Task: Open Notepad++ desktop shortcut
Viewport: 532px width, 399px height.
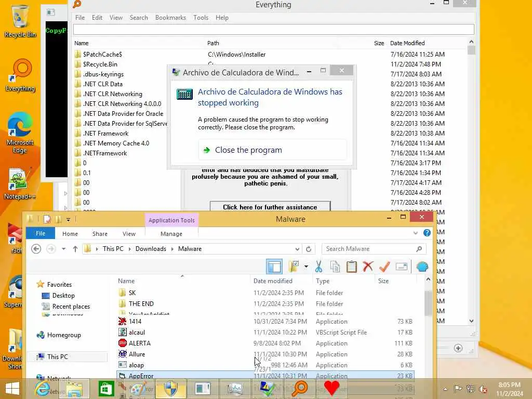Action: [x=19, y=183]
